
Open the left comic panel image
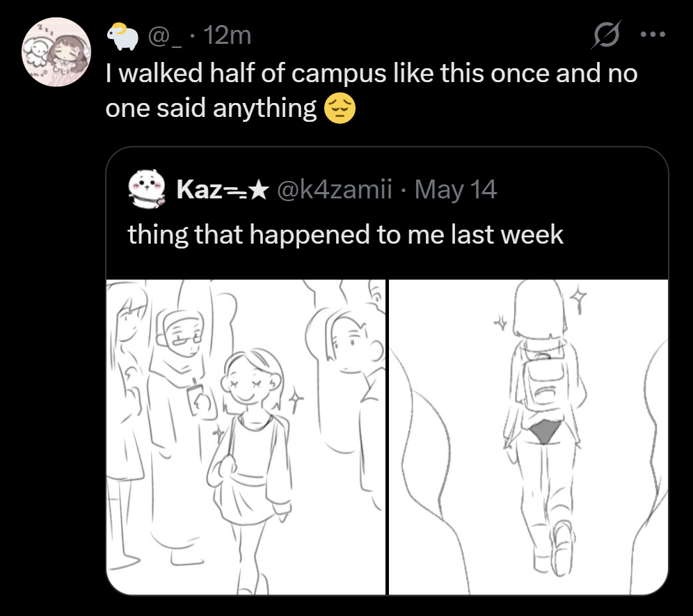point(246,436)
